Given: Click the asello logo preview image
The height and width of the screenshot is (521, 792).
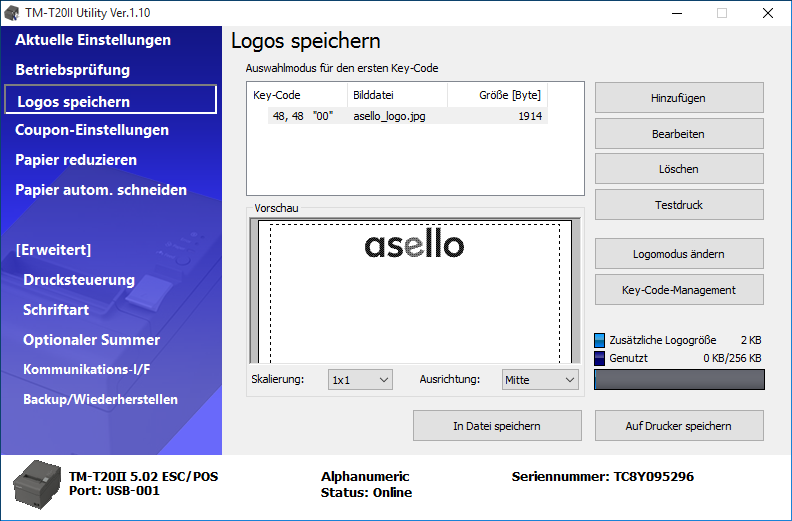Looking at the screenshot, I should (x=414, y=245).
